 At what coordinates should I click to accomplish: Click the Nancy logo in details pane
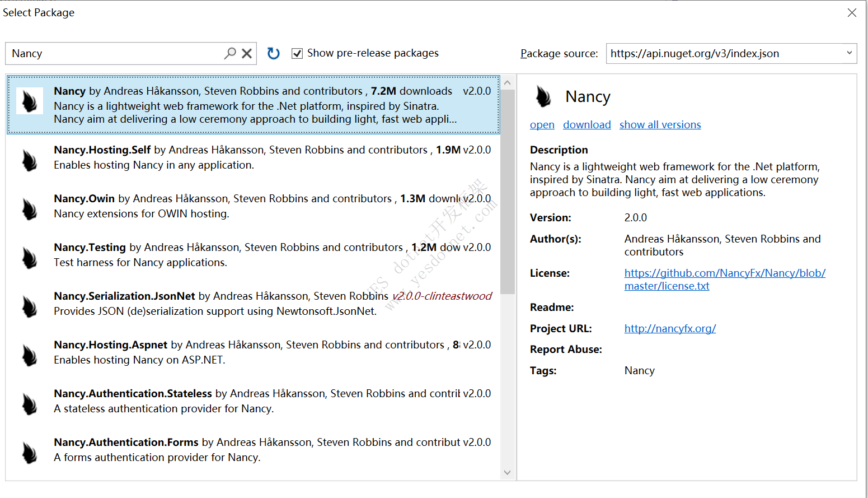543,96
